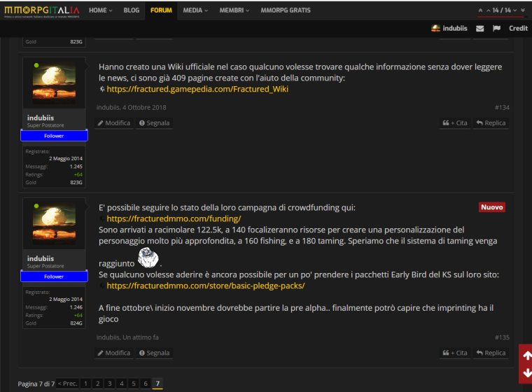Jump to first post double-up arrow
Screen dimensions: 532x392
point(480,10)
